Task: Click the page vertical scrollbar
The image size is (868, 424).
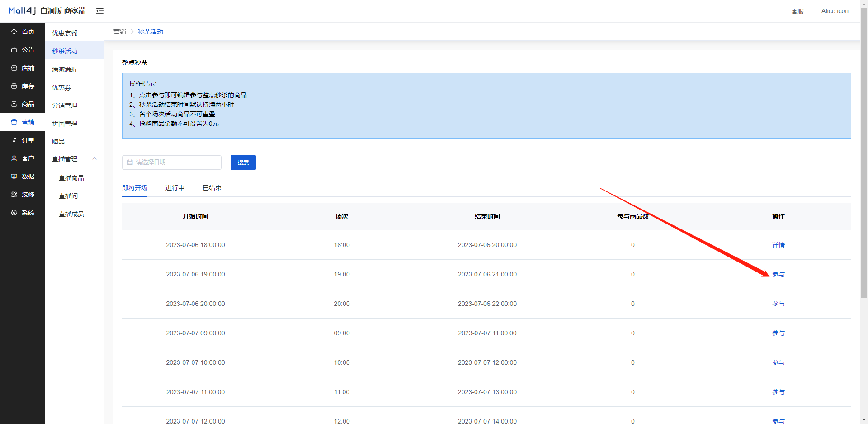Action: click(864, 154)
